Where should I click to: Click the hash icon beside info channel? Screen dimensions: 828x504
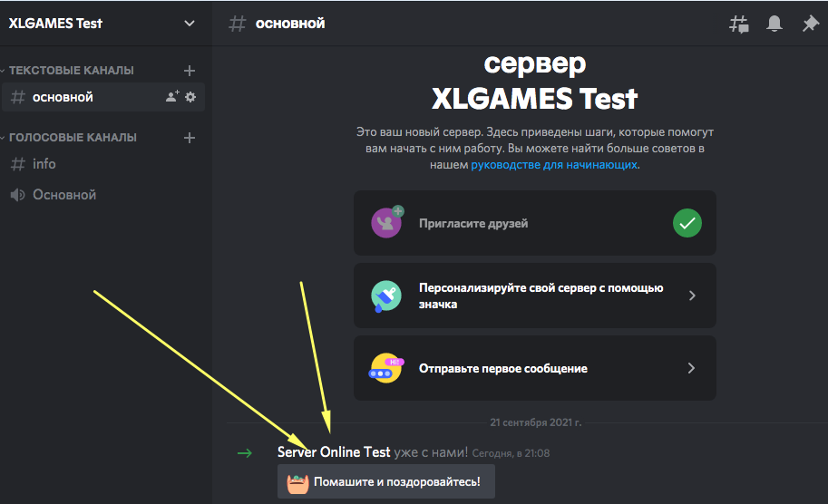tap(18, 164)
